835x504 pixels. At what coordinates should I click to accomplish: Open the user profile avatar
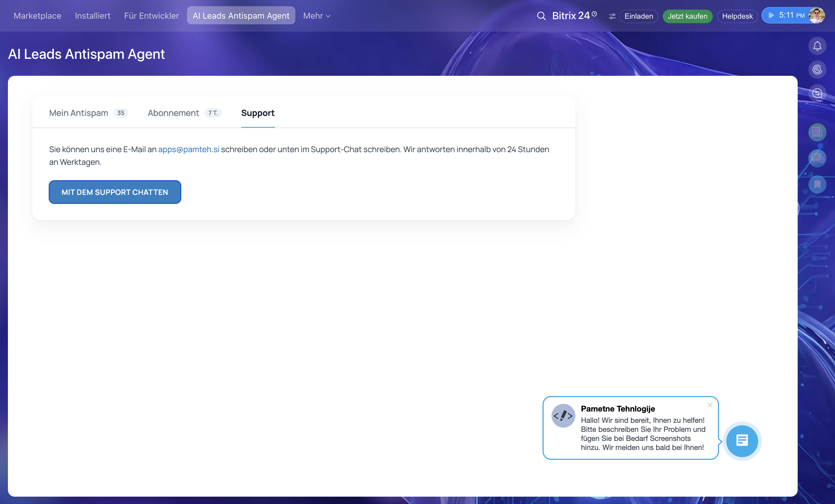tap(816, 15)
